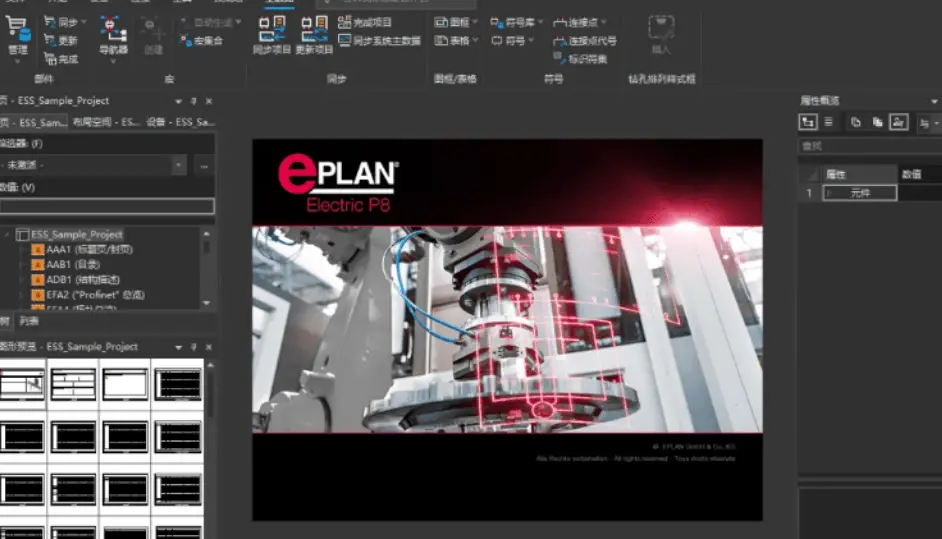This screenshot has width=942, height=539.
Task: Toggle categorized view icon in properties panel
Action: (808, 123)
